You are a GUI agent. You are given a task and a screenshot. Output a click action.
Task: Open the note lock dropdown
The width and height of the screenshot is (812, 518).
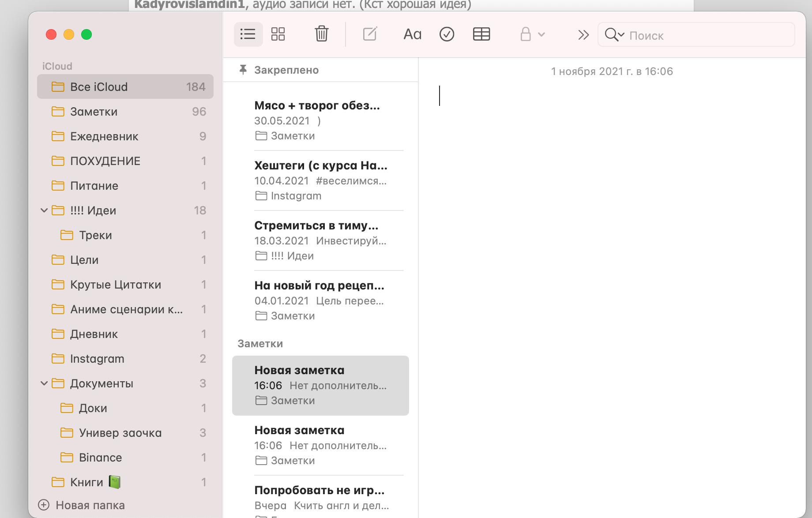point(532,34)
